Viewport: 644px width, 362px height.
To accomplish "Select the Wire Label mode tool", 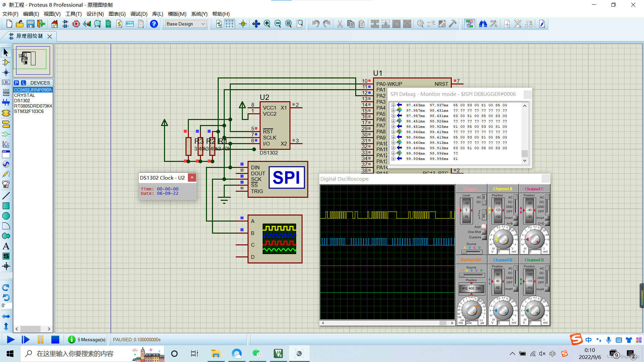I will (6, 82).
